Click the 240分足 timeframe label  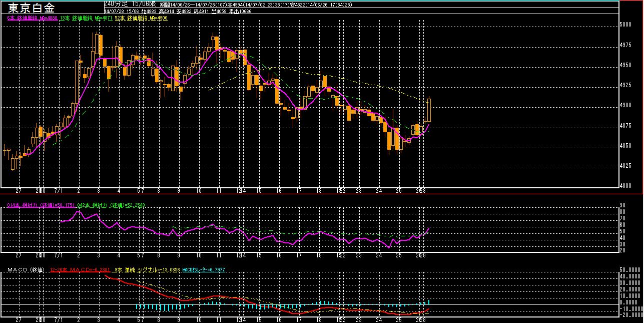point(116,4)
